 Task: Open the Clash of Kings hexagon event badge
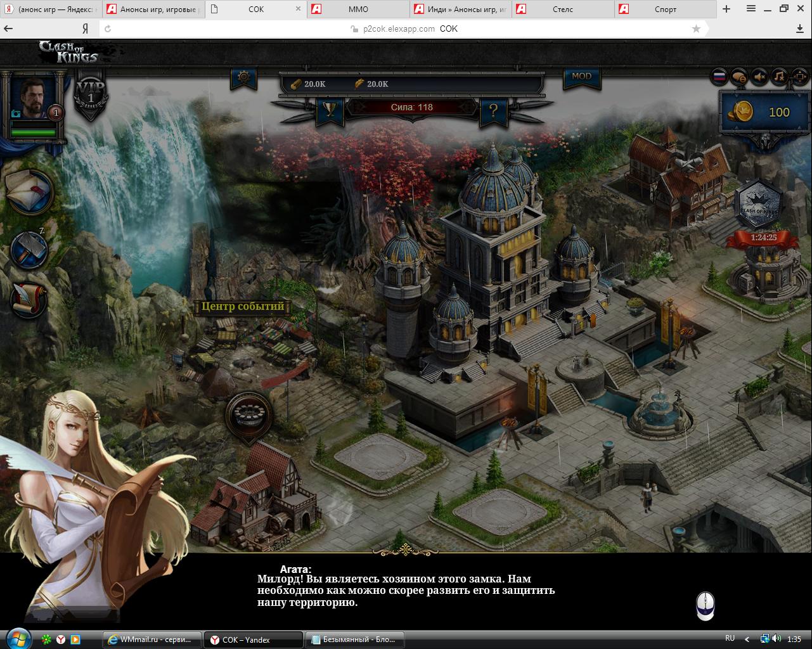tap(759, 205)
